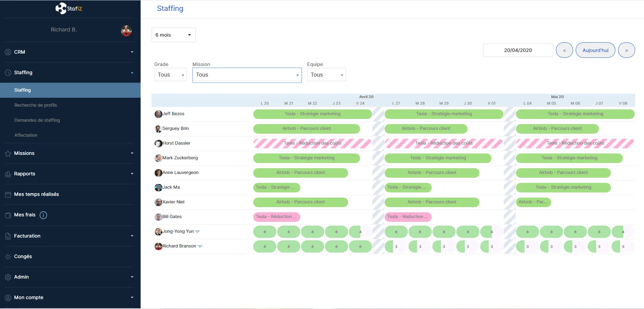Click the Missions star icon
This screenshot has height=309, width=644.
[8, 153]
